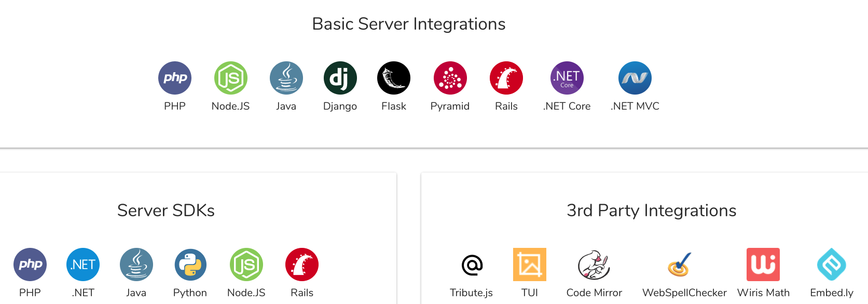This screenshot has height=304, width=868.
Task: Follow the Django text link
Action: pos(340,107)
